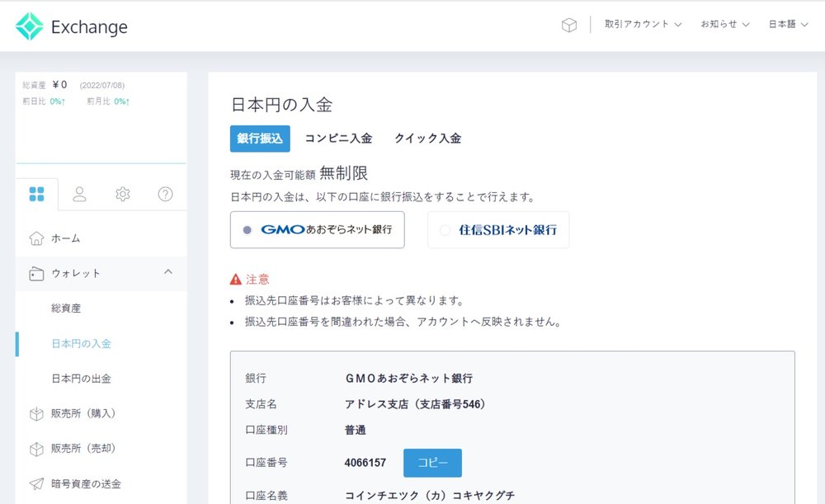The image size is (825, 504).
Task: Click 無制限 deposit limit text
Action: pos(343,173)
